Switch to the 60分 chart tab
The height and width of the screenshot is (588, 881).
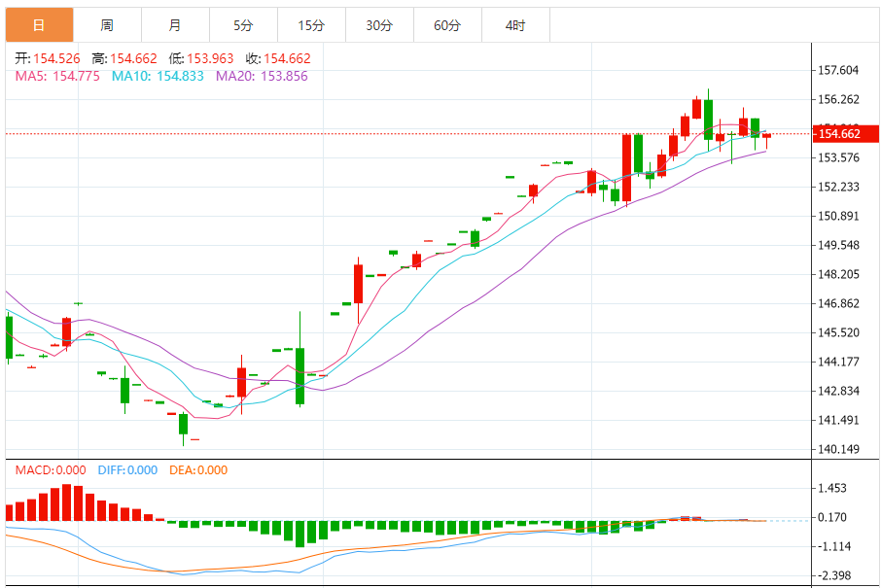447,25
